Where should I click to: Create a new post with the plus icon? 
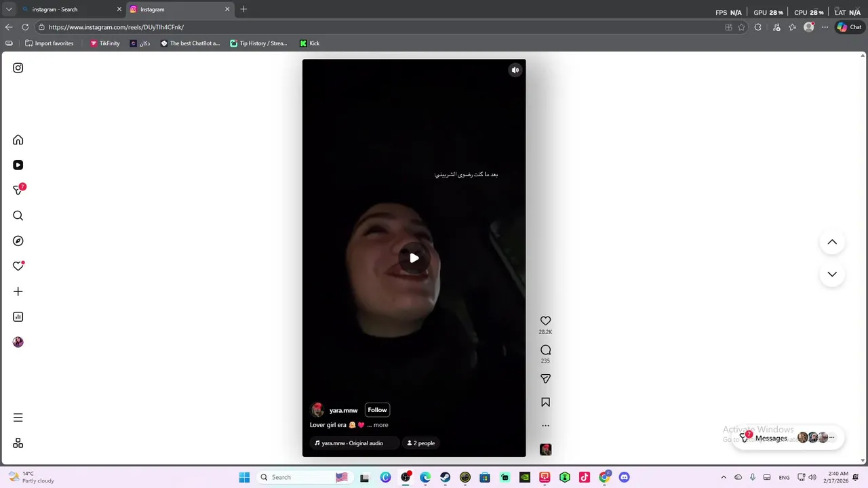[18, 291]
